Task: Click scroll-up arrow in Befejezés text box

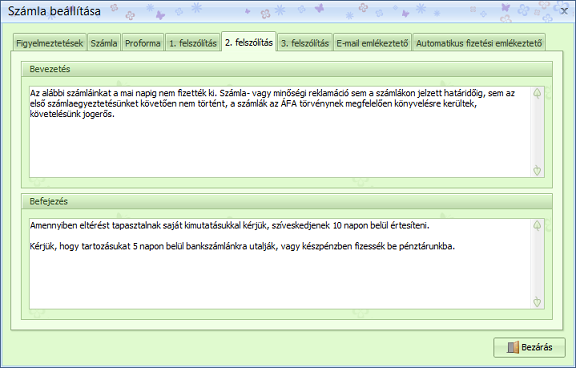Action: tap(537, 226)
